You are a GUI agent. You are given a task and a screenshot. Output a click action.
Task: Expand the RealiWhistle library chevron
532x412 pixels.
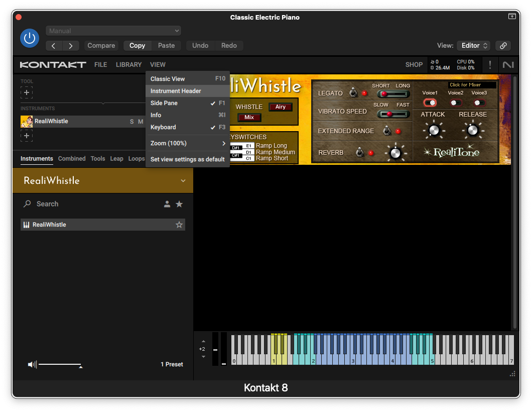click(x=183, y=181)
